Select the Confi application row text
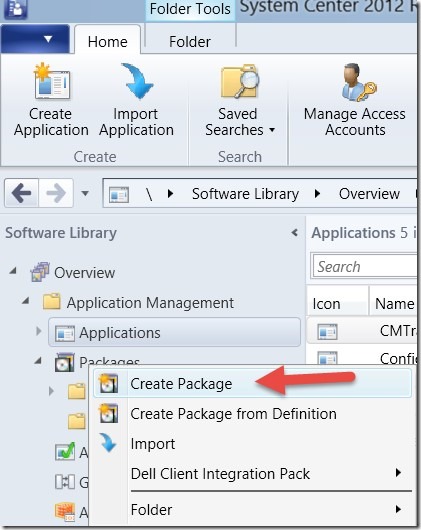Screen dimensions: 421x530 [398, 358]
